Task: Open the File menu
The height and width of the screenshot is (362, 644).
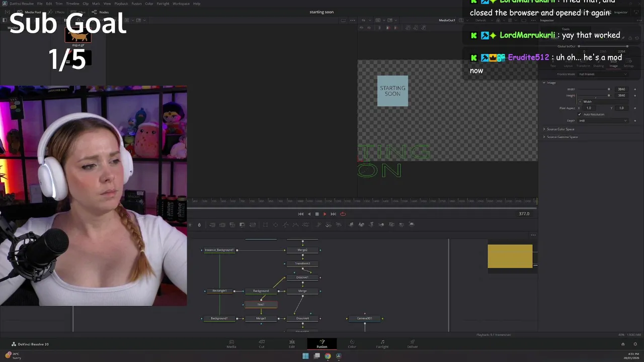Action: coord(40,4)
